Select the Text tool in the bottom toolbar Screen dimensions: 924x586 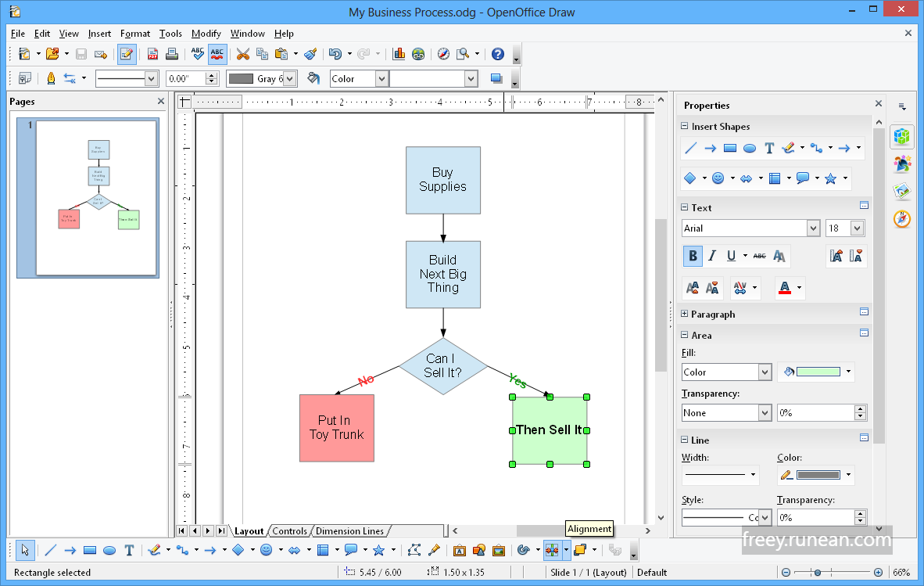click(129, 550)
